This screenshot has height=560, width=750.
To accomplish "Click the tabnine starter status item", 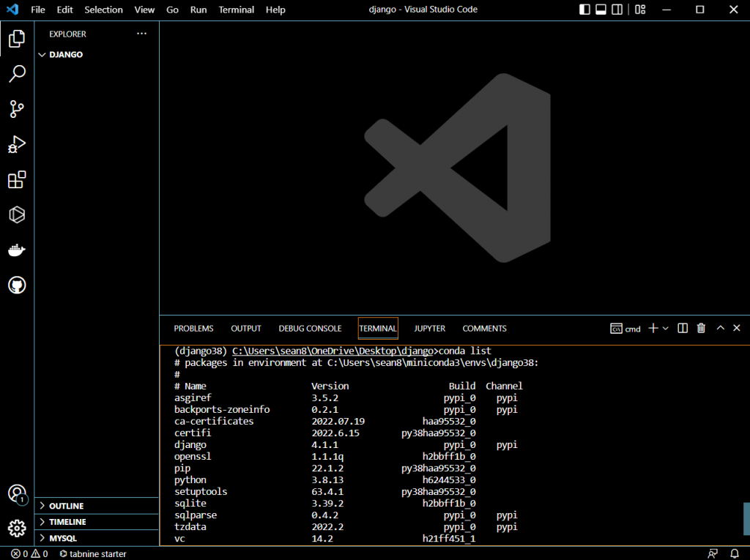I will [x=93, y=554].
